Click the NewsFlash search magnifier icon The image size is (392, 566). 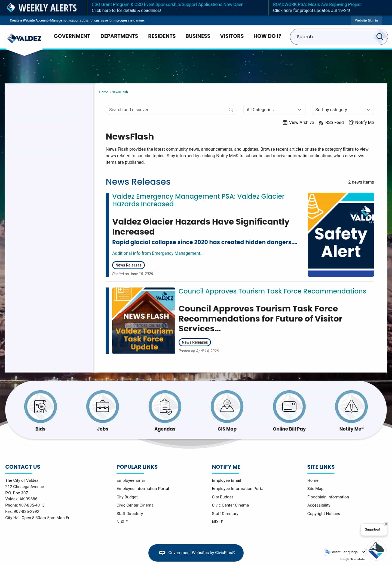231,110
